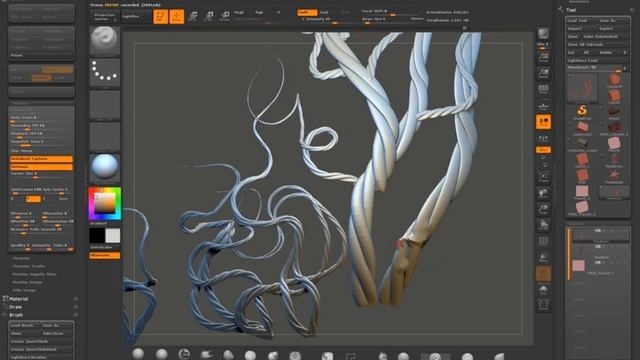Screen dimensions: 640x360
Task: Click Make PolyMesh3D button
Action: pyautogui.click(x=605, y=36)
